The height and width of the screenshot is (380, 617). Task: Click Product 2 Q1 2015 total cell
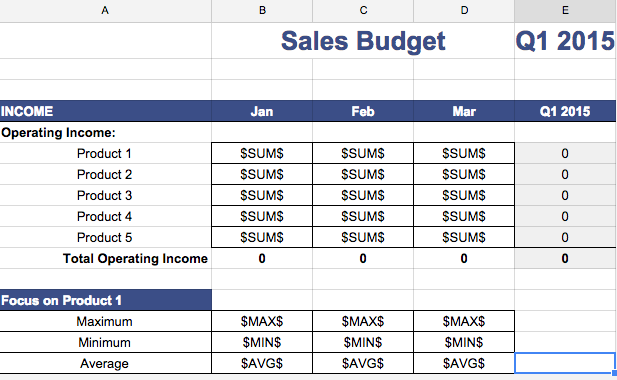[x=565, y=174]
